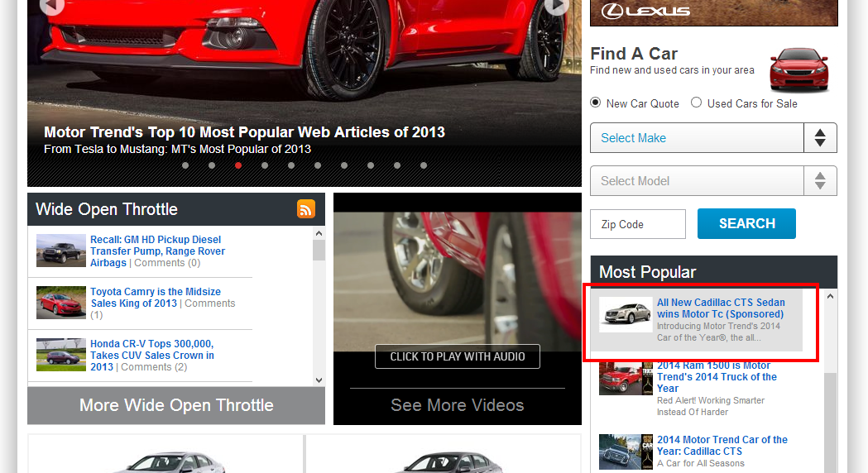Click the Most Popular section heading
Image resolution: width=868 pixels, height=473 pixels.
click(x=647, y=272)
